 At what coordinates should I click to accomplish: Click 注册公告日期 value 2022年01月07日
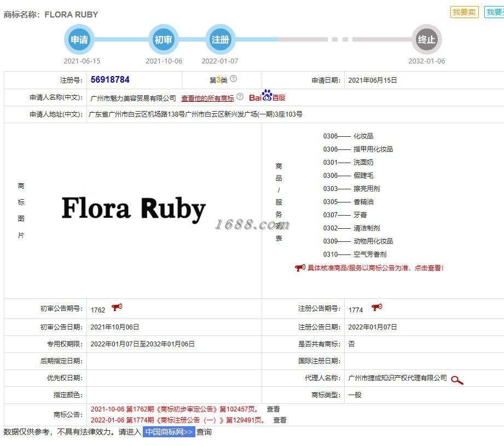(x=373, y=327)
